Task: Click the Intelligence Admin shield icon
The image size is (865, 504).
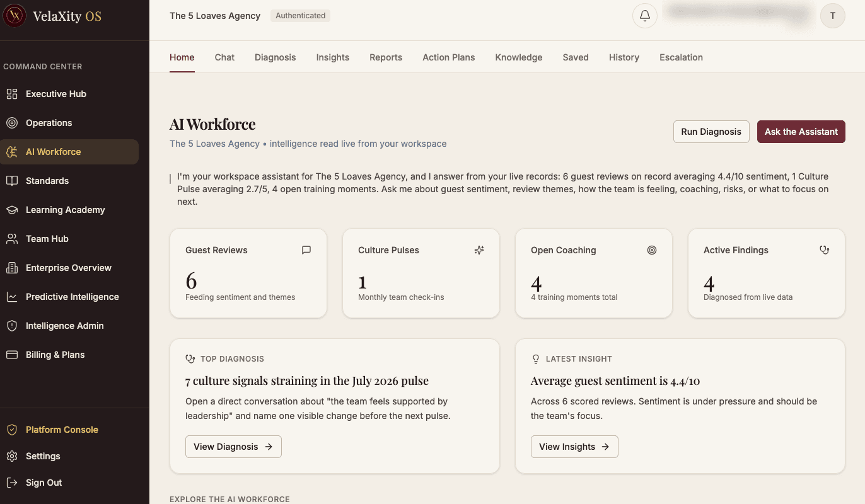Action: pyautogui.click(x=11, y=326)
